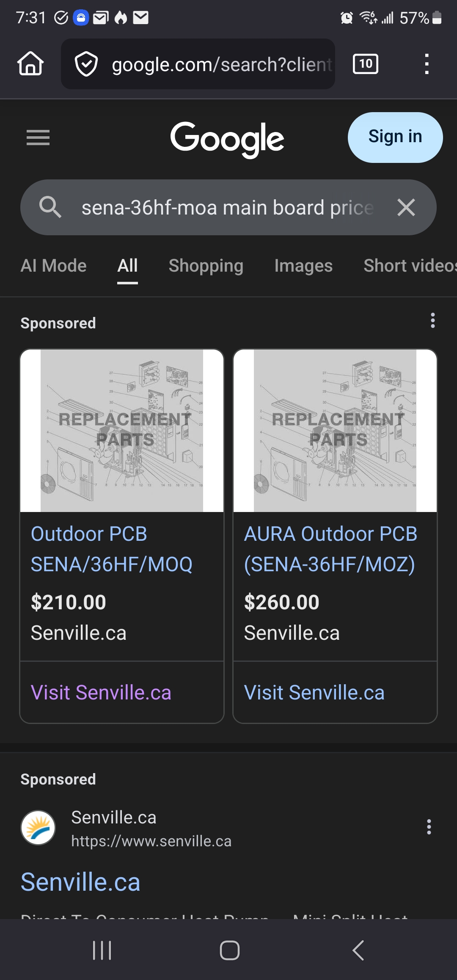Screen dimensions: 457x980
Task: Tap the search query text field
Action: click(227, 207)
